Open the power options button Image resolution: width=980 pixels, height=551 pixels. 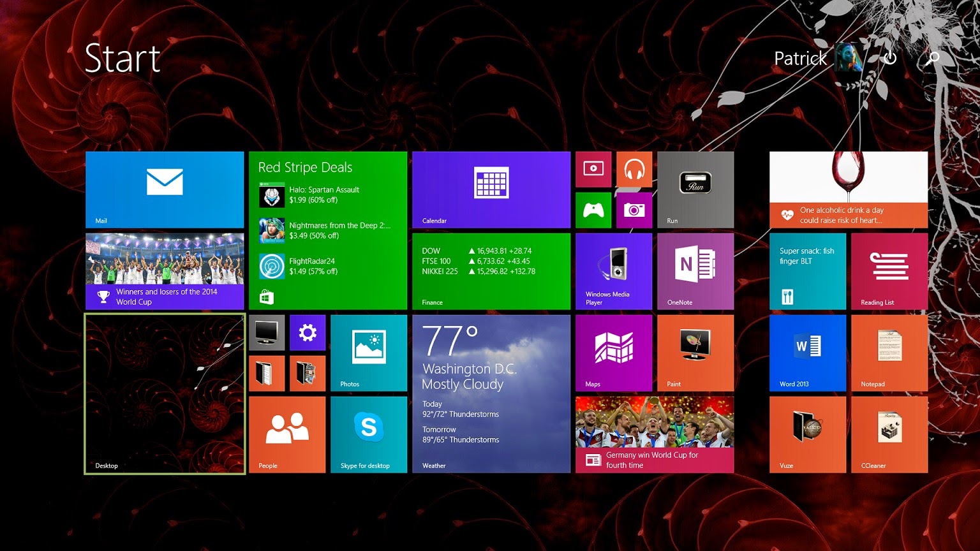(x=890, y=58)
